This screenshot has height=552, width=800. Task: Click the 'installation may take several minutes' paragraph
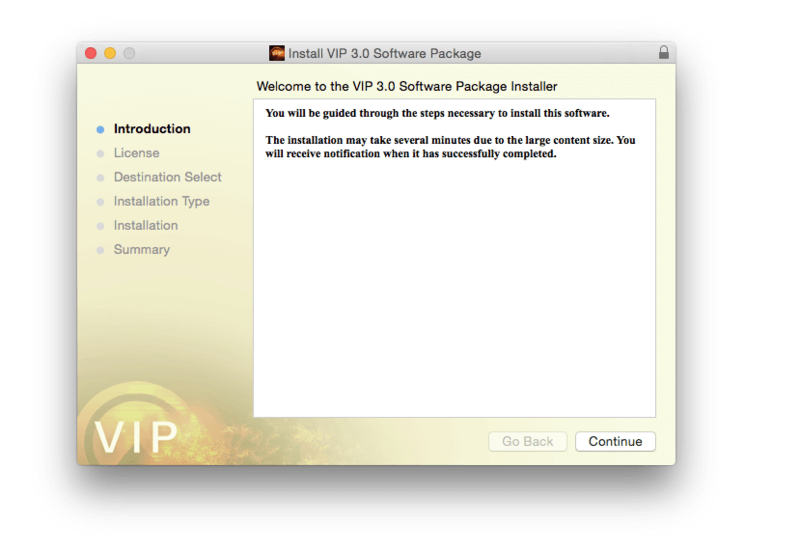tap(451, 147)
